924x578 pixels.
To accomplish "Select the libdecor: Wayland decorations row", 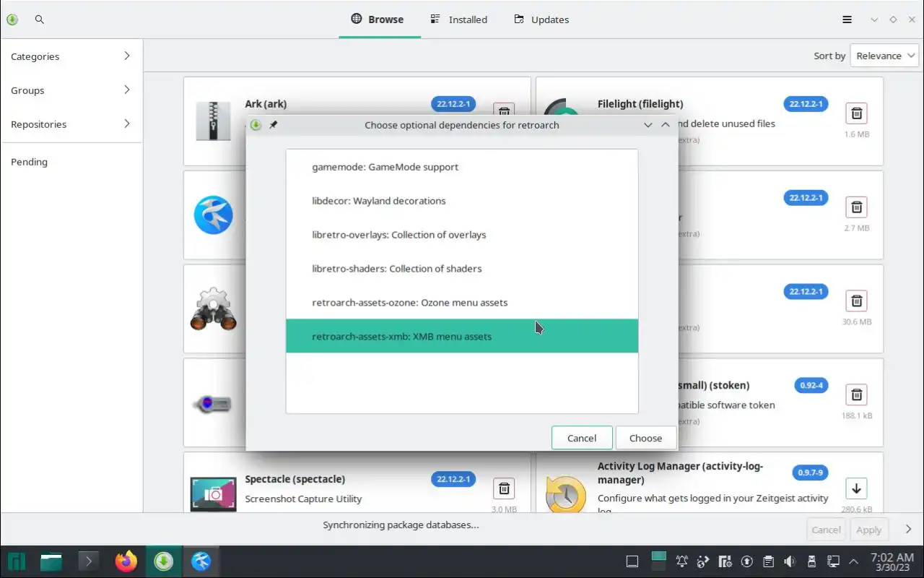I will [462, 201].
